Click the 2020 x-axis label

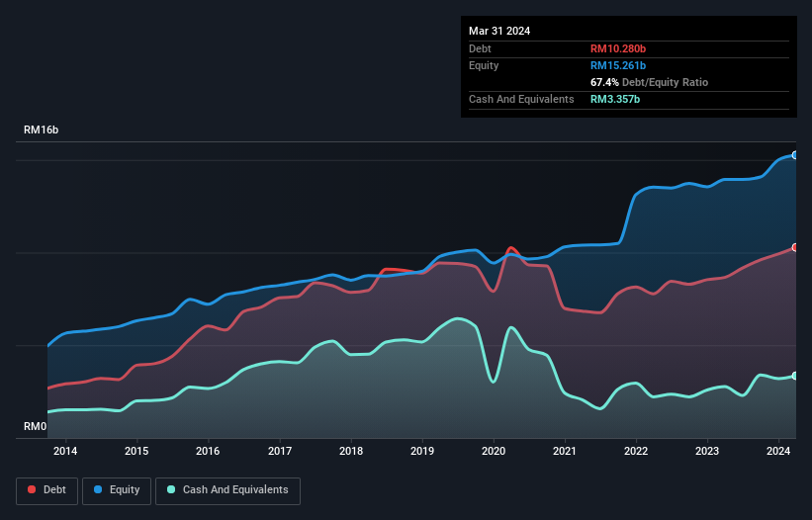494,451
